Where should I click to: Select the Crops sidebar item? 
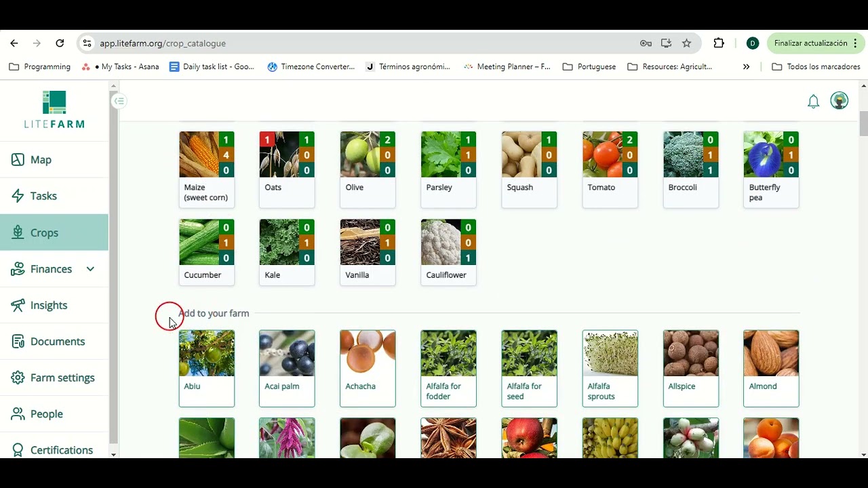click(x=54, y=232)
